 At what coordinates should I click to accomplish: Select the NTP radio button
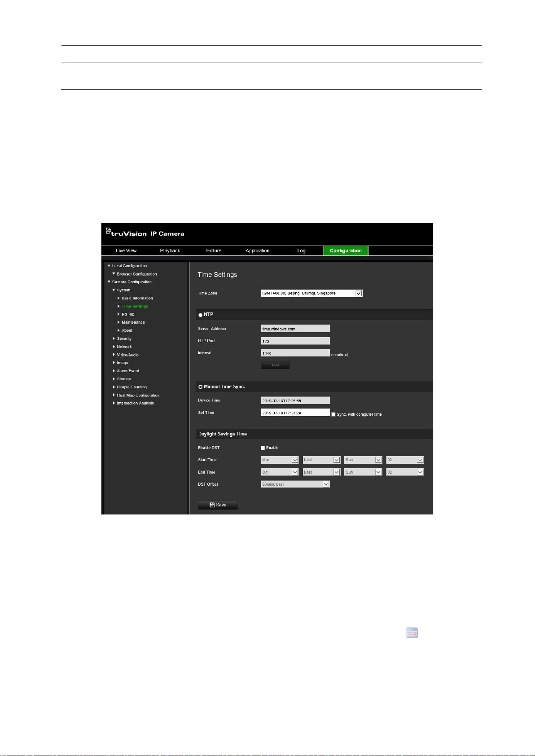coord(200,315)
